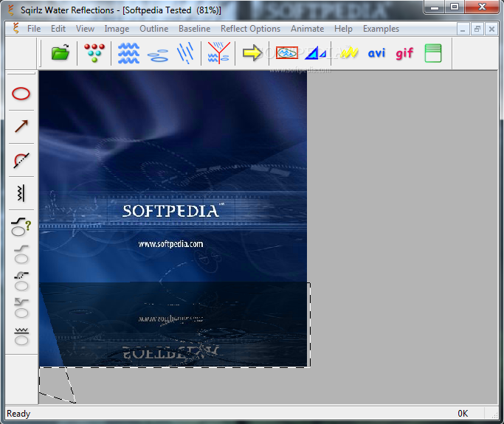The image size is (504, 424).
Task: Open the Help menu
Action: click(343, 29)
